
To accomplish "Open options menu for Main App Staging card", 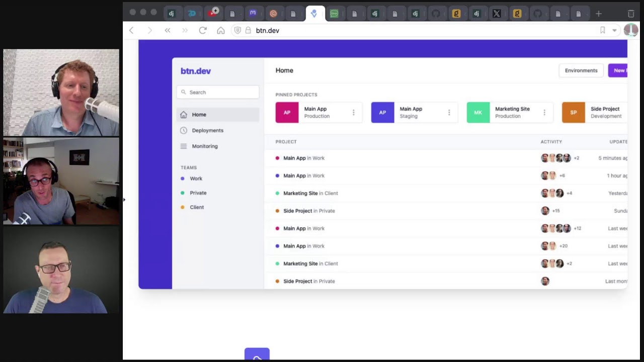I will pos(449,113).
